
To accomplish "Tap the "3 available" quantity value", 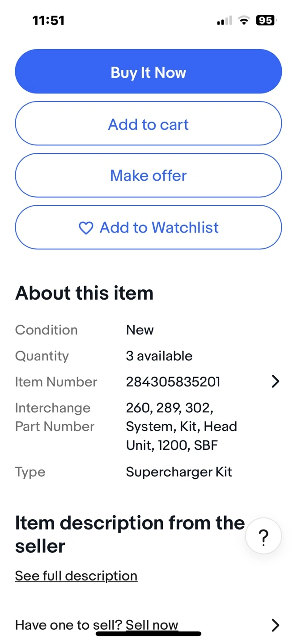I will [159, 356].
